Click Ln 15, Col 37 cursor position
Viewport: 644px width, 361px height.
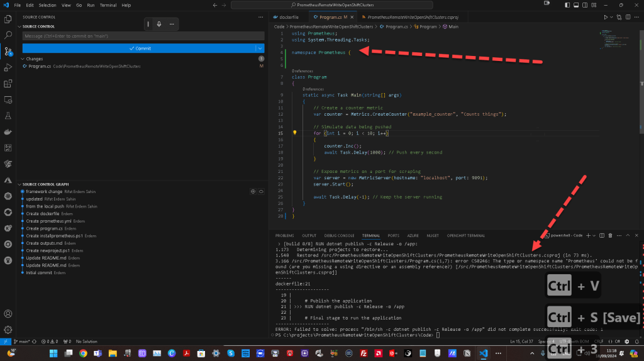[x=521, y=342]
